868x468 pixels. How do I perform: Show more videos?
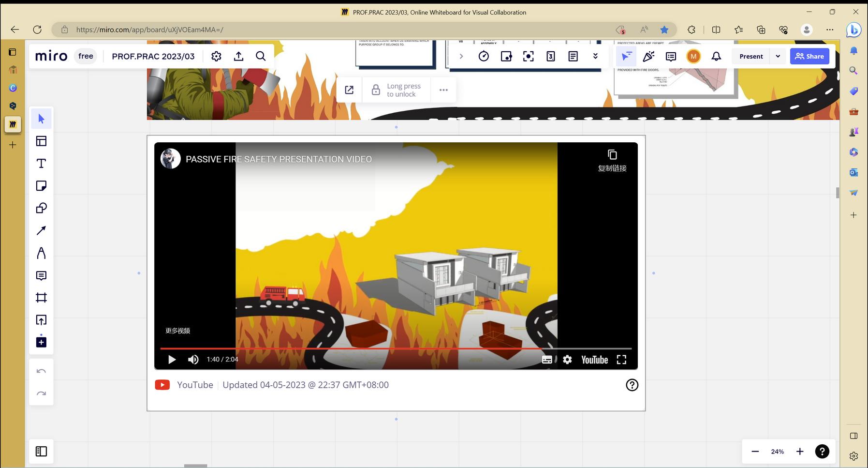pyautogui.click(x=177, y=331)
